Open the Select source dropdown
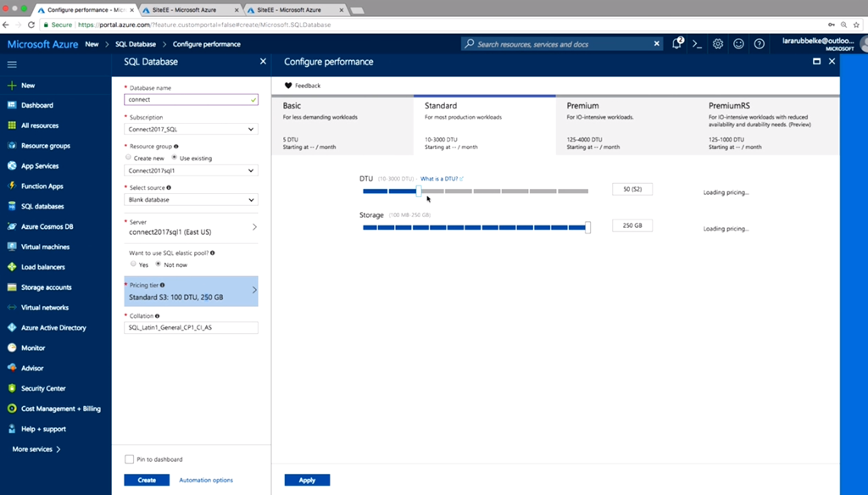The width and height of the screenshot is (868, 495). pyautogui.click(x=191, y=200)
